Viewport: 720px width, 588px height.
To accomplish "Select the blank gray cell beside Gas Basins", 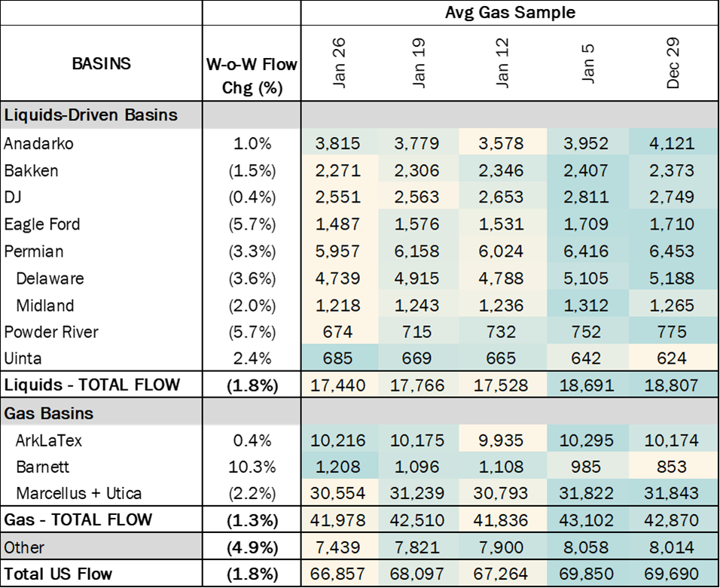I will 252,413.
